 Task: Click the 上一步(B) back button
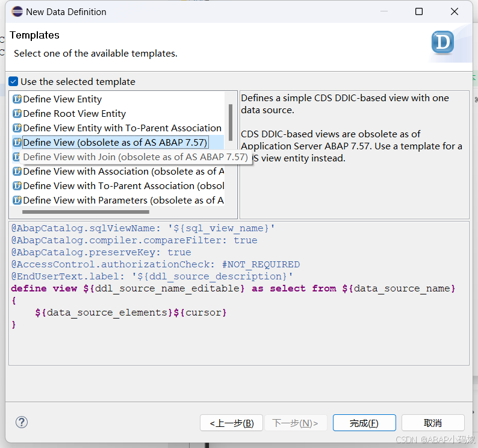231,423
